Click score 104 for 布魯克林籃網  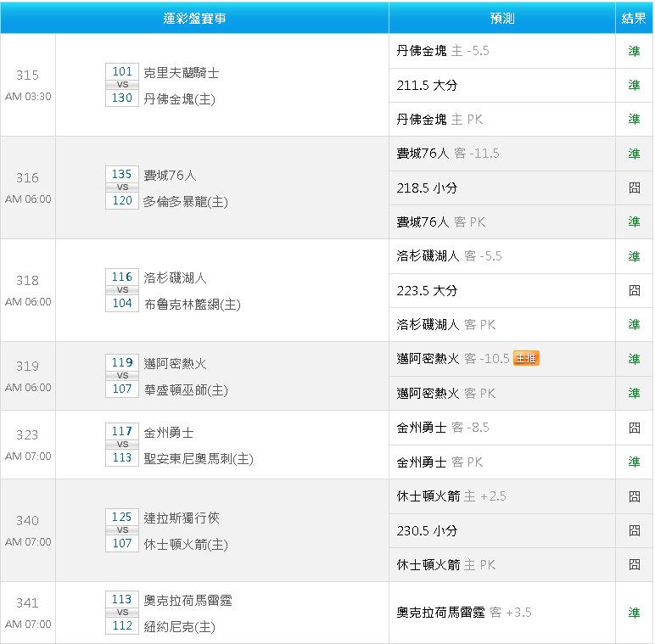(x=122, y=303)
